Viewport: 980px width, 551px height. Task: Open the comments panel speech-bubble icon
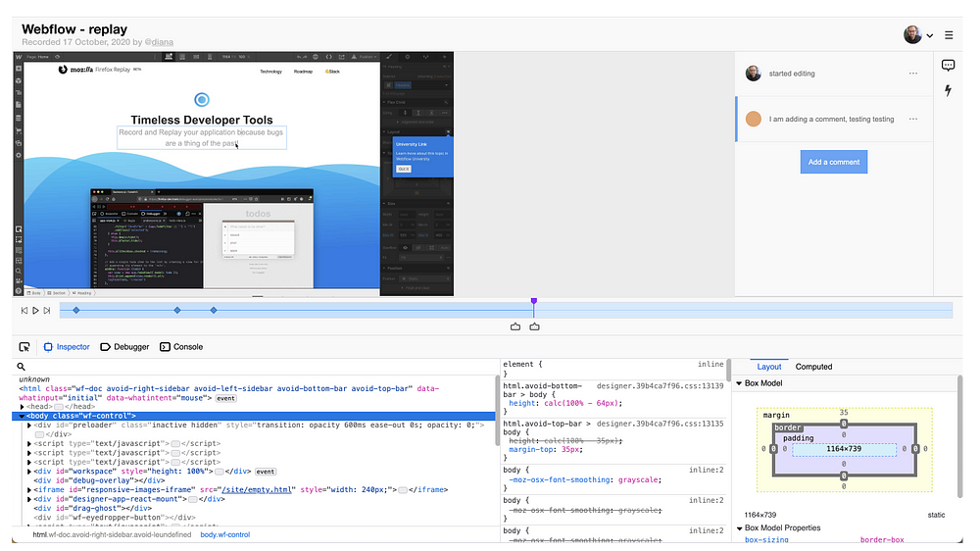pos(948,65)
